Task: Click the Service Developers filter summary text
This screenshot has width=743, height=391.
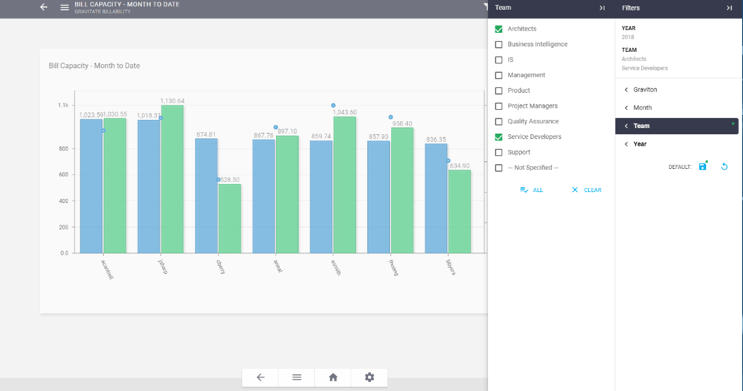Action: point(644,68)
